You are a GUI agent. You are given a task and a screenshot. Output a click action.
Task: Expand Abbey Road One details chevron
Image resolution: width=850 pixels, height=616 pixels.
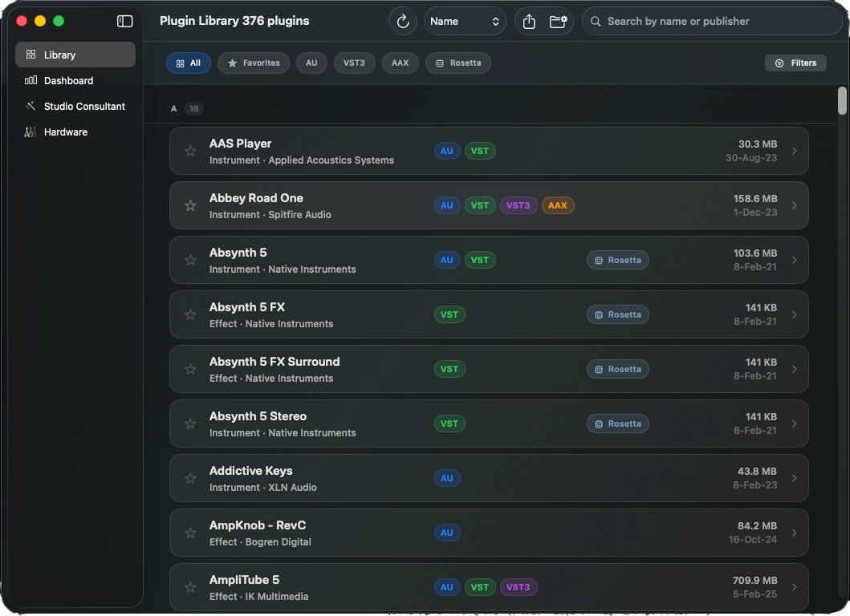tap(794, 205)
